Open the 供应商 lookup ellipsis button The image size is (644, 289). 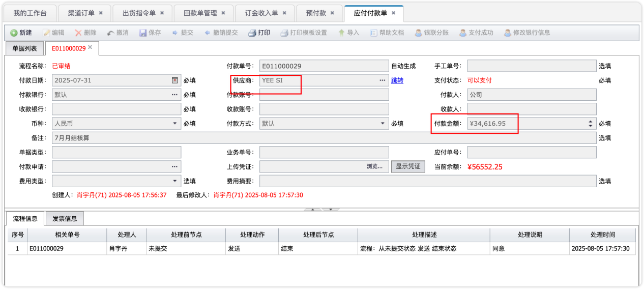pos(382,80)
